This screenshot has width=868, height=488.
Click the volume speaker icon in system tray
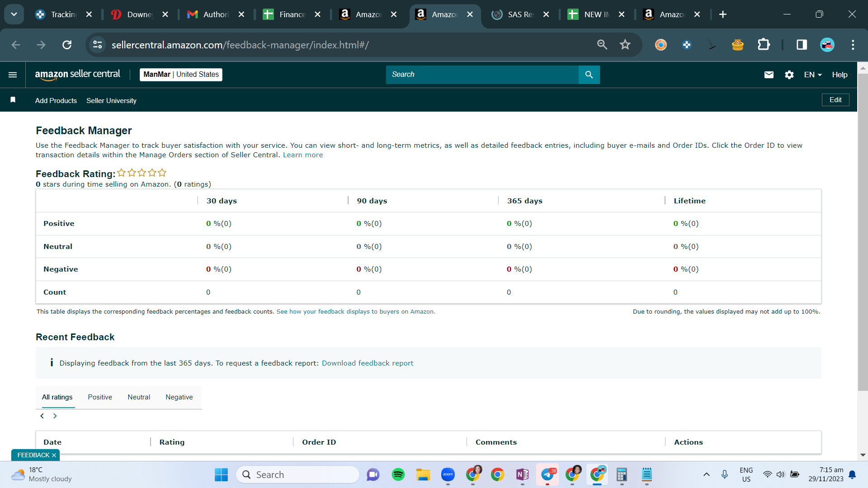tap(780, 474)
